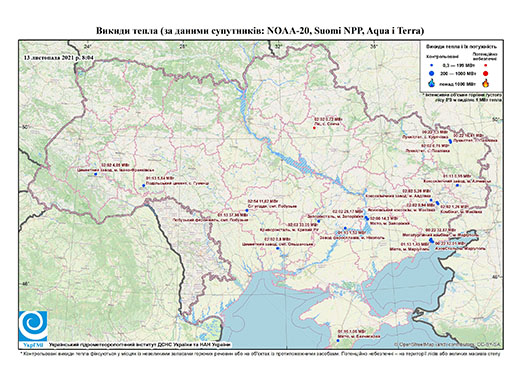Click the Ольшанське cement plant marker
Image resolution: width=520 pixels, height=368 pixels.
277,248
